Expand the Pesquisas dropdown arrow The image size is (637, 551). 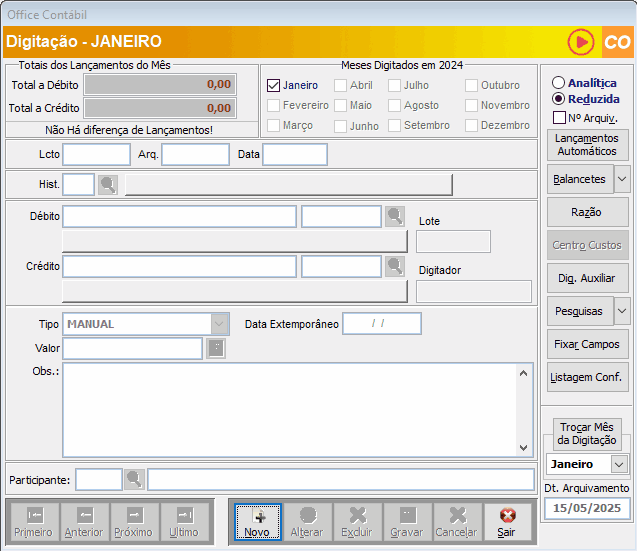click(621, 311)
